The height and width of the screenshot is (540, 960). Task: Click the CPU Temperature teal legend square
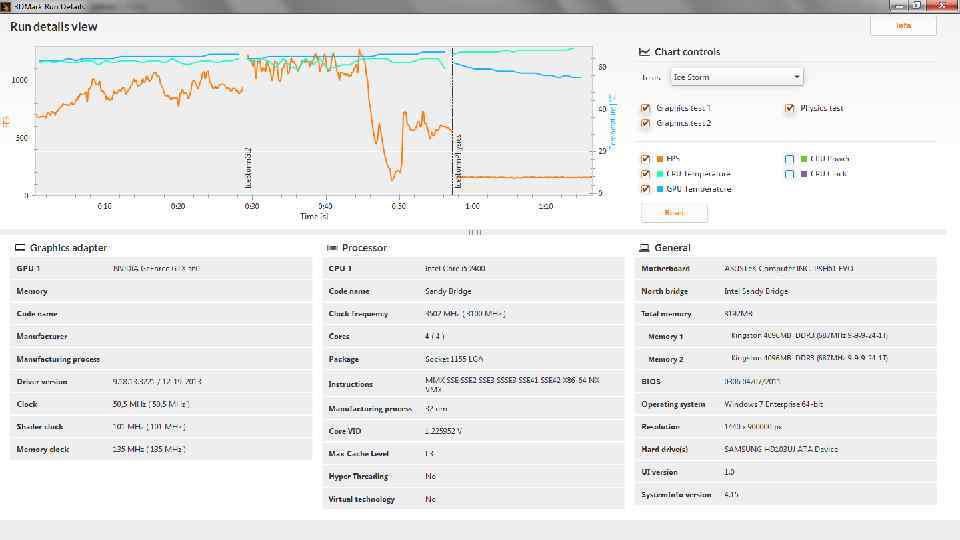(660, 174)
